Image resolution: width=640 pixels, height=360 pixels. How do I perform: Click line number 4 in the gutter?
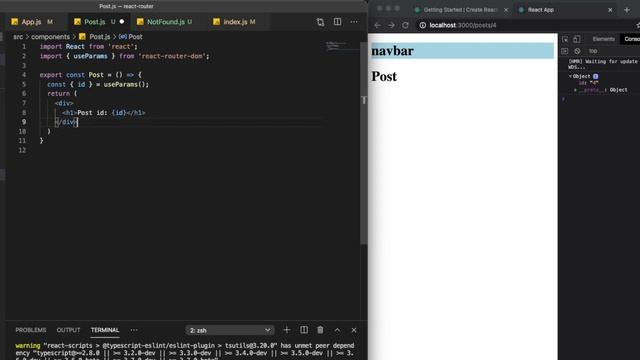pos(24,75)
